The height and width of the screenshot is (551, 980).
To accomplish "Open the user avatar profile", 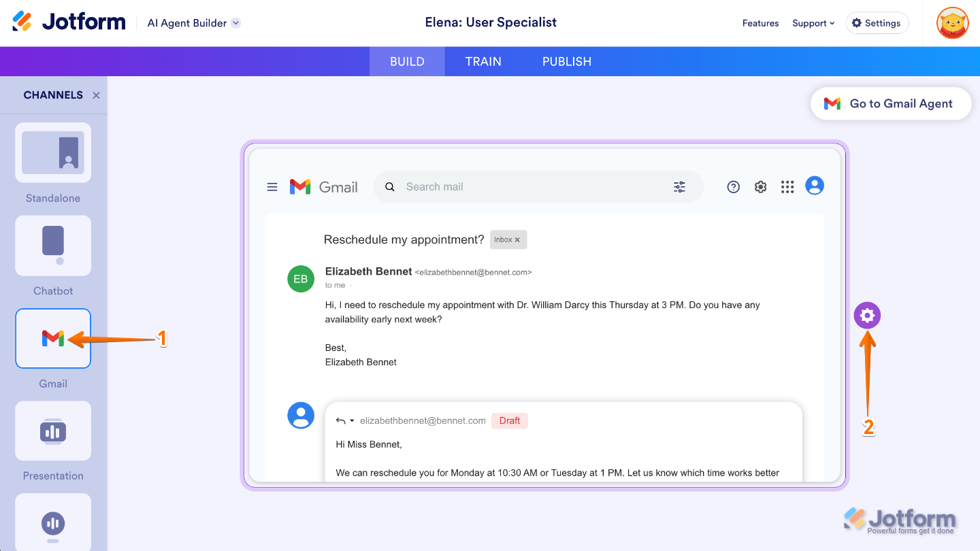I will click(x=952, y=23).
